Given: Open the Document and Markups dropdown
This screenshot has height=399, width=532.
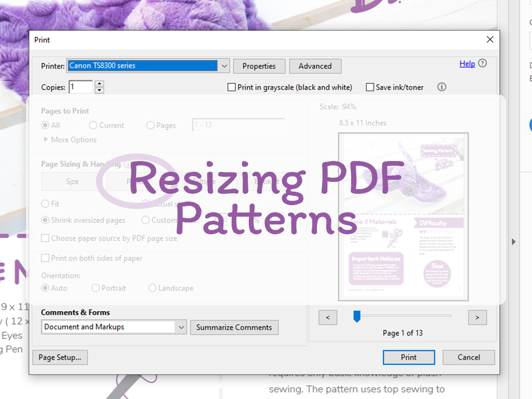Looking at the screenshot, I should pos(181,327).
